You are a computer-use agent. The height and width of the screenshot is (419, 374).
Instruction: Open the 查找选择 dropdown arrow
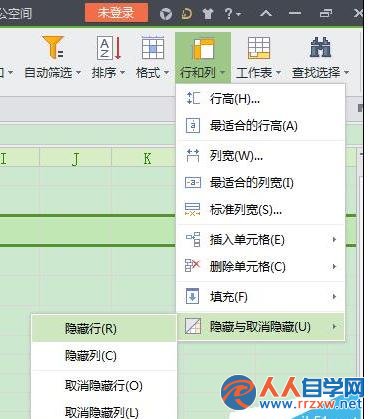(346, 72)
